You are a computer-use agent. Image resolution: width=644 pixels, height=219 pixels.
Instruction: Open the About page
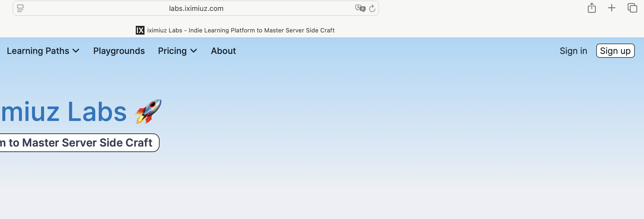[223, 51]
